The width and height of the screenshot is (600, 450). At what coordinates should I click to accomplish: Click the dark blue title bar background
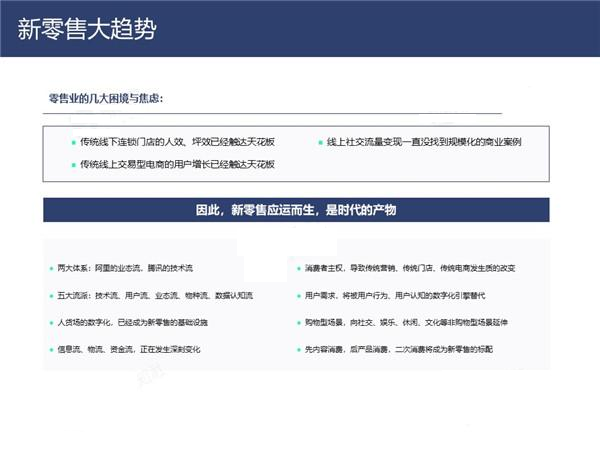[400, 28]
